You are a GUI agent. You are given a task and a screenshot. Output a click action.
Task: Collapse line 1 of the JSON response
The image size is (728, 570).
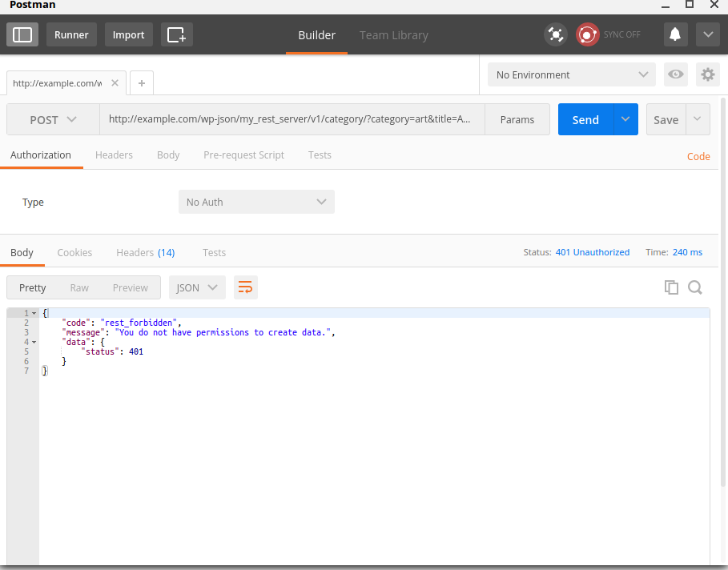pos(32,312)
